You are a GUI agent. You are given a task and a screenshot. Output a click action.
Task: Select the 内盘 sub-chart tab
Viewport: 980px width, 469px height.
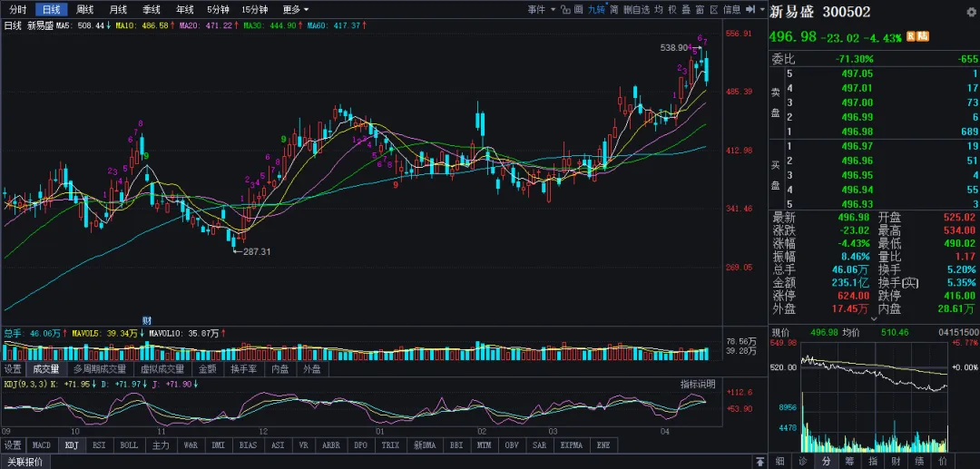pos(280,369)
